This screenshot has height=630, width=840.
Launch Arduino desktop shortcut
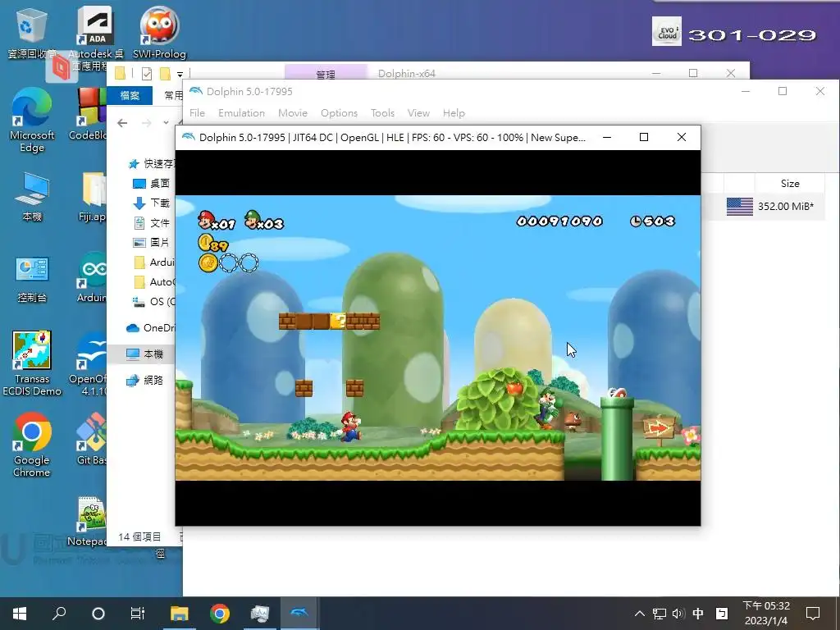(92, 277)
